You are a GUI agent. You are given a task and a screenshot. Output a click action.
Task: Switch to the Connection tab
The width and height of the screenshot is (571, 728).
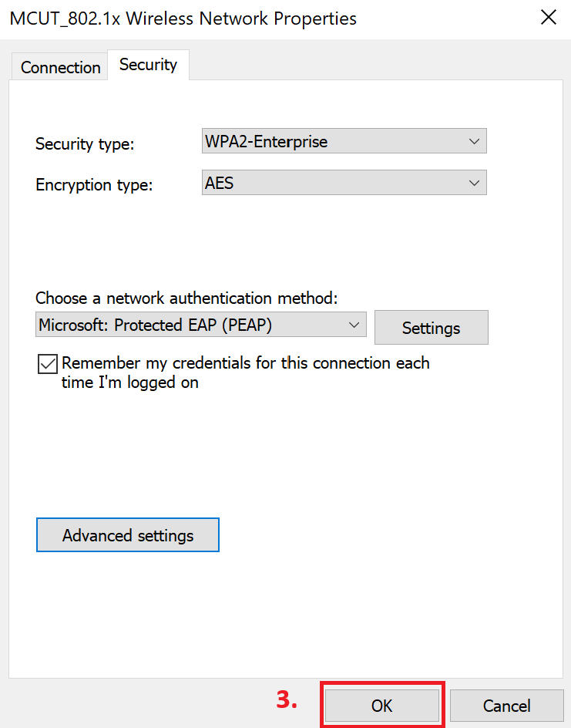point(60,67)
